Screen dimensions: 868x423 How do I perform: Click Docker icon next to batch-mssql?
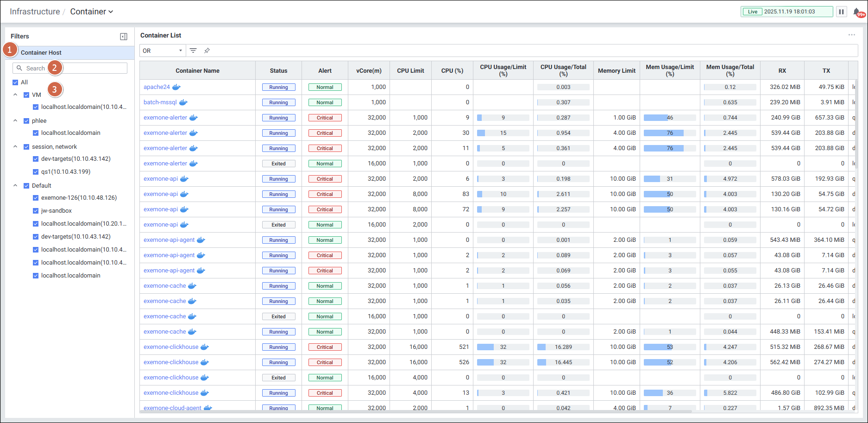coord(183,102)
